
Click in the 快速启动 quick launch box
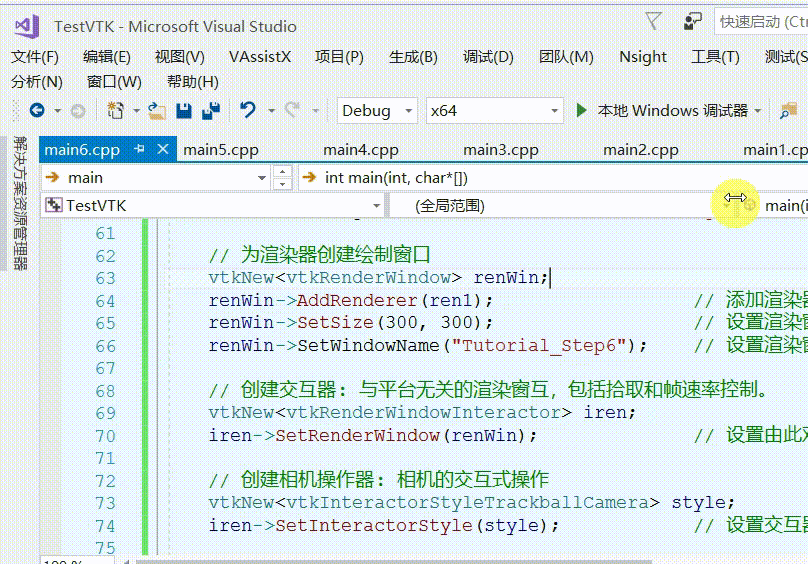click(x=761, y=22)
